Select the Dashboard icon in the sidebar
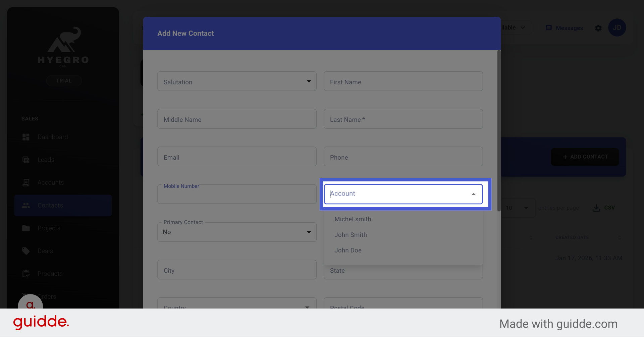The width and height of the screenshot is (644, 337). point(26,137)
